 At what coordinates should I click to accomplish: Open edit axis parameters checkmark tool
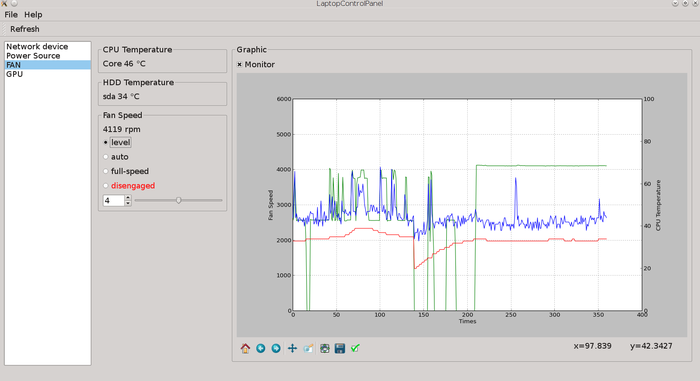click(x=355, y=348)
